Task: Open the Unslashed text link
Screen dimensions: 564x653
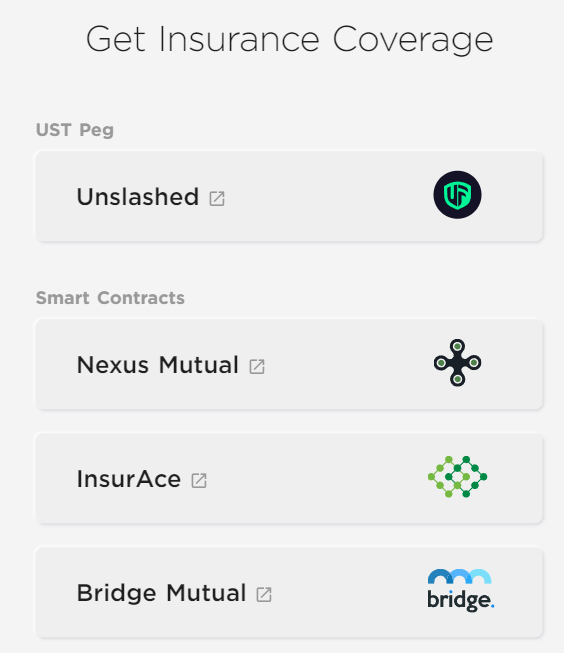Action: click(138, 197)
